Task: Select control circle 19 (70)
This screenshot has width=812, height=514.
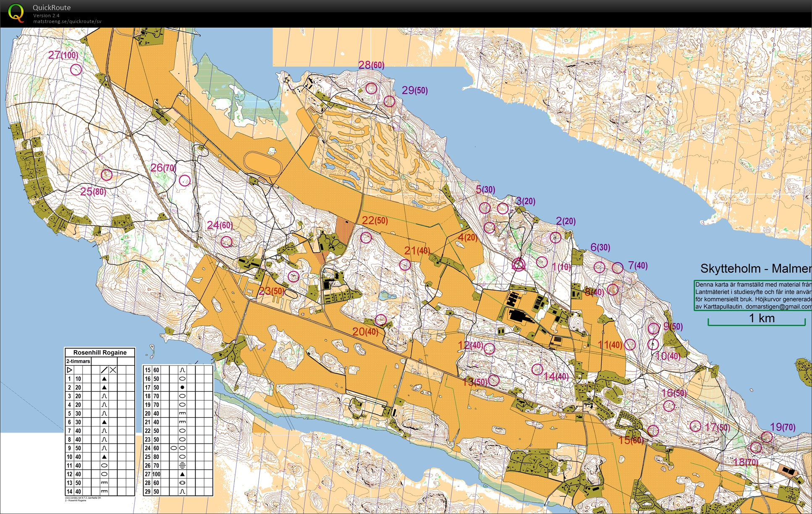Action: 767,437
